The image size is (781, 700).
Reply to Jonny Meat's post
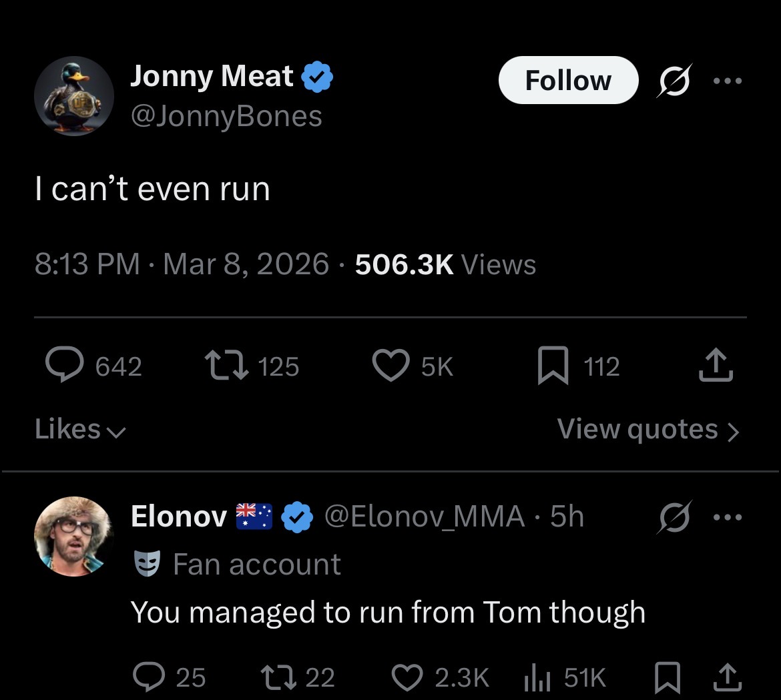(x=65, y=366)
